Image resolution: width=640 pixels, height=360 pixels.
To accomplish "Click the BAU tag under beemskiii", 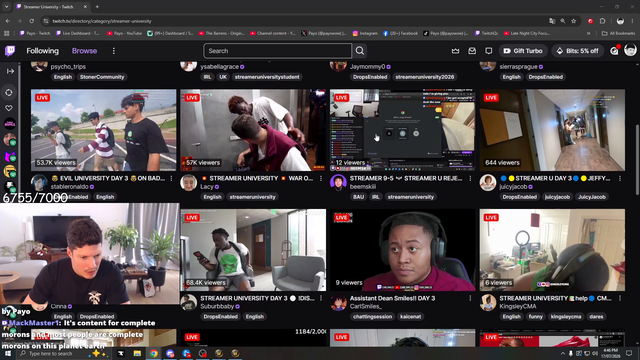I will (358, 197).
